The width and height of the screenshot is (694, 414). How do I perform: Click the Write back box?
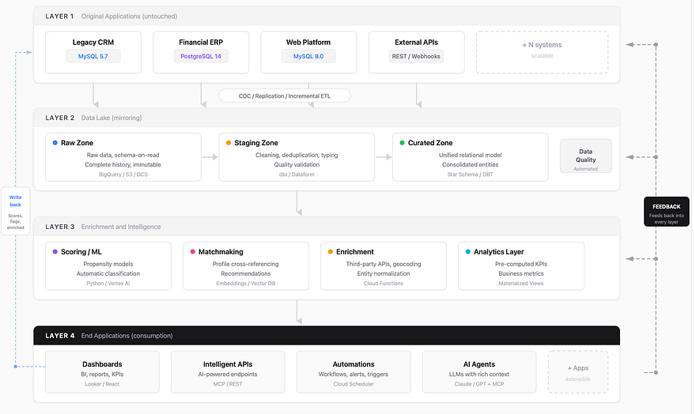tap(15, 212)
